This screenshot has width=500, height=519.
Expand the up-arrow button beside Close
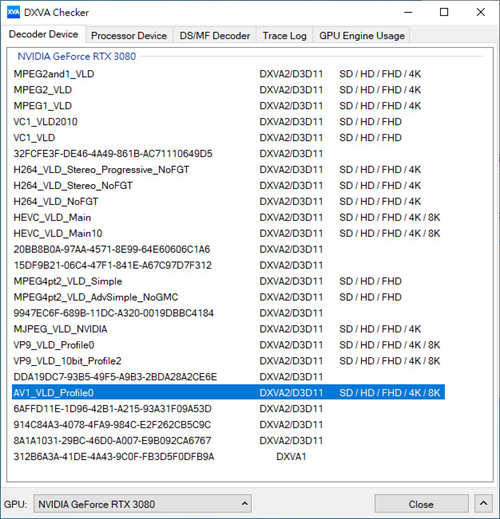(484, 503)
